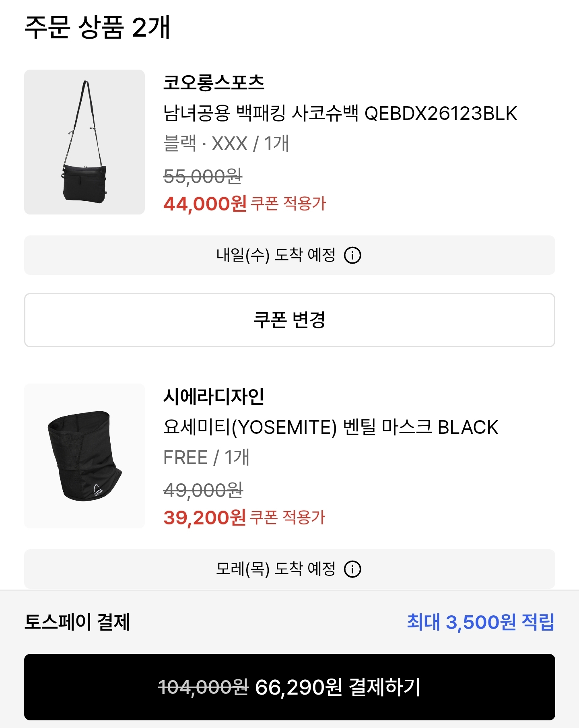The height and width of the screenshot is (728, 579).
Task: Tap the 코오롱스포츠 brand name
Action: coord(214,82)
